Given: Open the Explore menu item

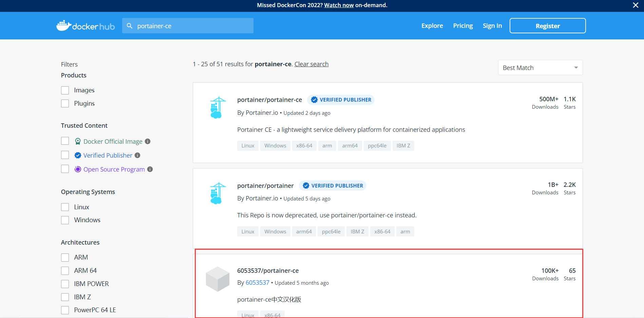Looking at the screenshot, I should pos(432,26).
